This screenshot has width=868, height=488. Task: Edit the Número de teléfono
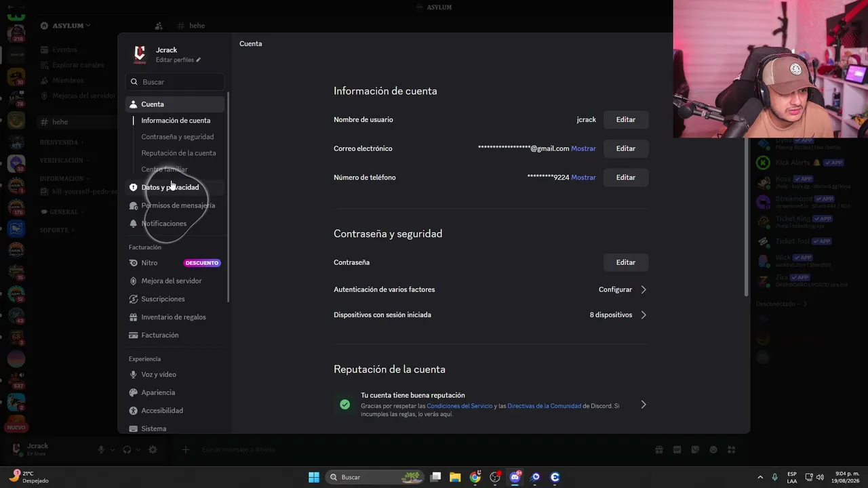pos(626,178)
